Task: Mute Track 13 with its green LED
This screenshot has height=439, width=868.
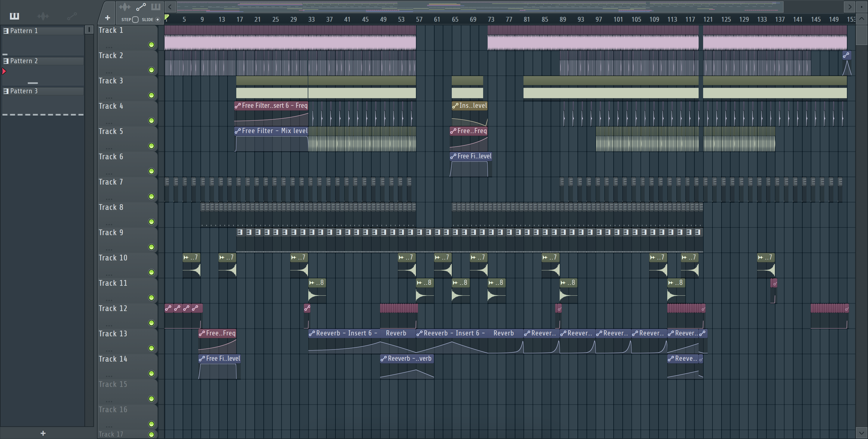Action: click(x=151, y=348)
